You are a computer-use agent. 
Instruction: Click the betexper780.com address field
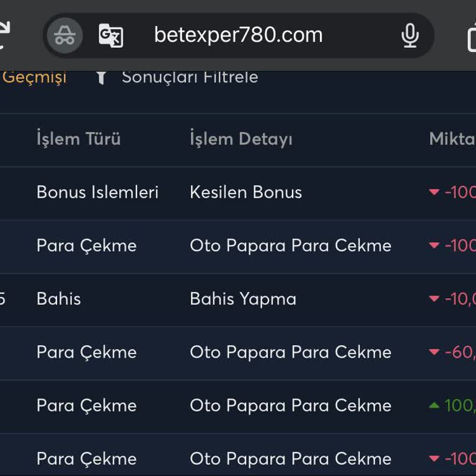pos(238,35)
